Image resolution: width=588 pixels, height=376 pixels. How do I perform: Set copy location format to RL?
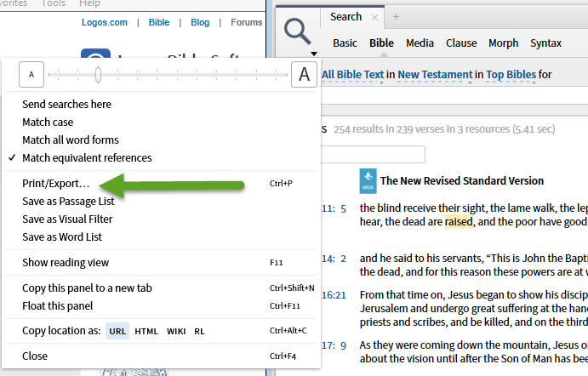(x=199, y=332)
